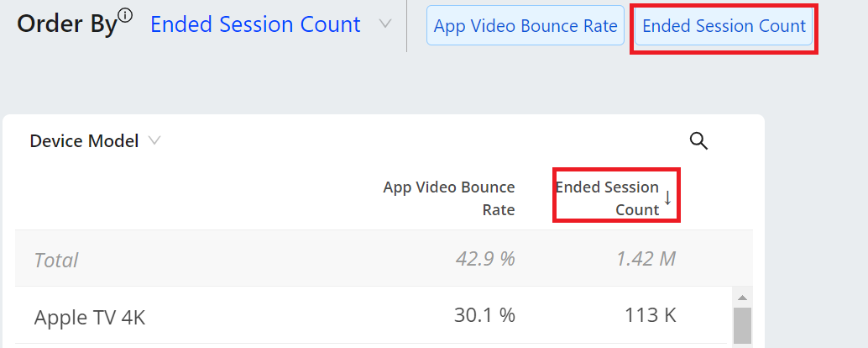Click the descending sort arrow icon
868x348 pixels.
667,198
